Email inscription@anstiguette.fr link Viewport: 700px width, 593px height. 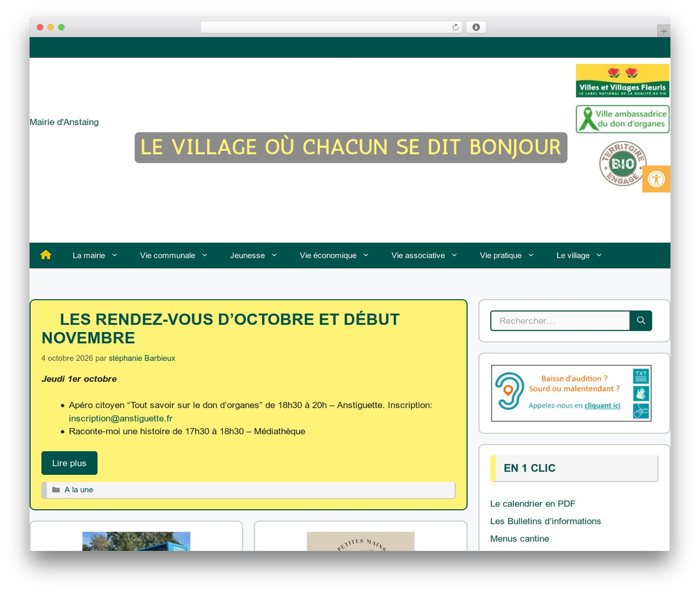tap(120, 418)
